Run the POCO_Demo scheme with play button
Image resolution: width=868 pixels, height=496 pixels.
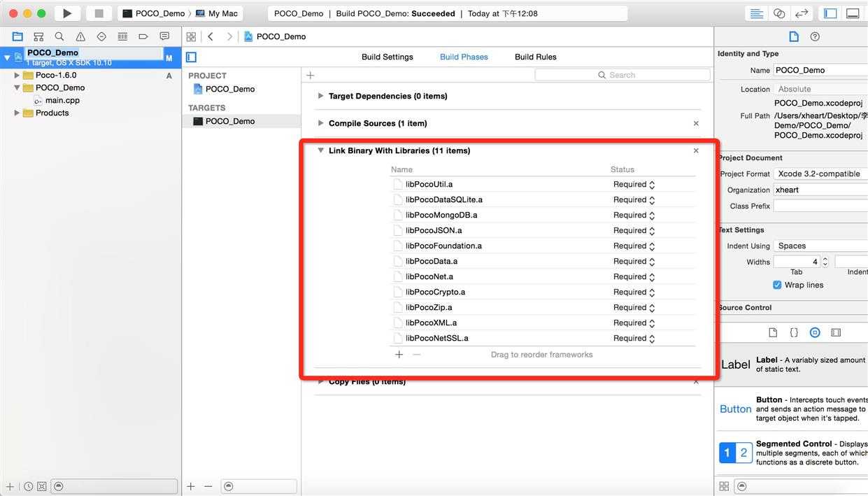click(67, 13)
